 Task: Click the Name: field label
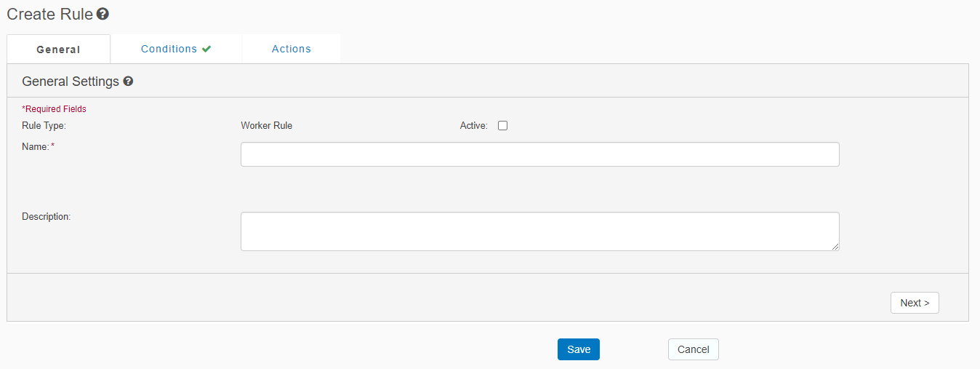point(36,146)
